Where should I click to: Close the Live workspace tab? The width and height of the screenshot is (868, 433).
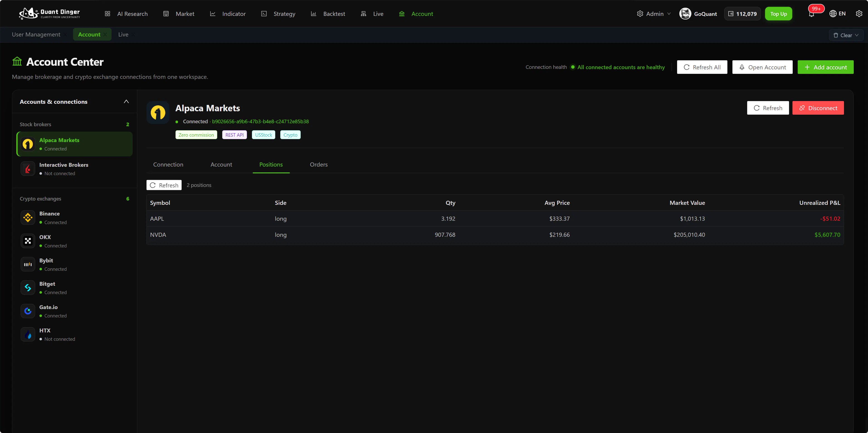click(133, 35)
